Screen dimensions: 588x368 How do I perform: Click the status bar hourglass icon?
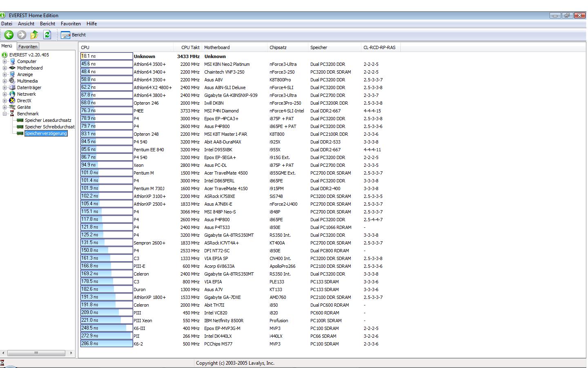tap(2, 363)
